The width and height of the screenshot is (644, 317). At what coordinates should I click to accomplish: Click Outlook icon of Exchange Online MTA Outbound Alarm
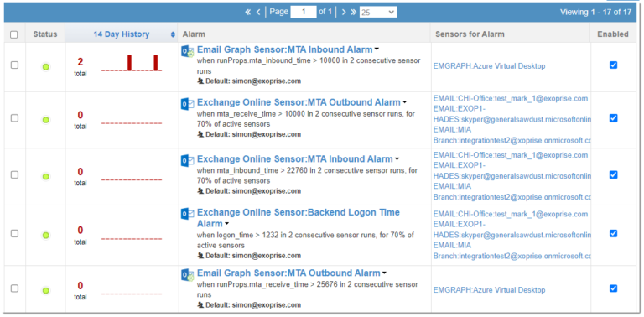pyautogui.click(x=188, y=103)
